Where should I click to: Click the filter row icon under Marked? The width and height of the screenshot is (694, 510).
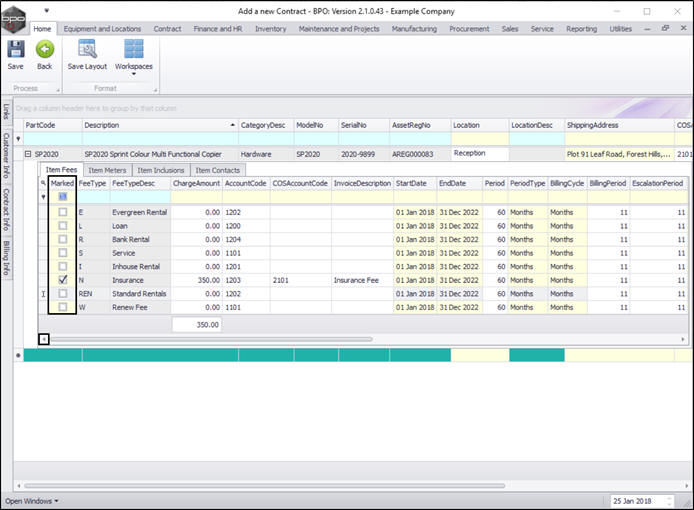(62, 198)
